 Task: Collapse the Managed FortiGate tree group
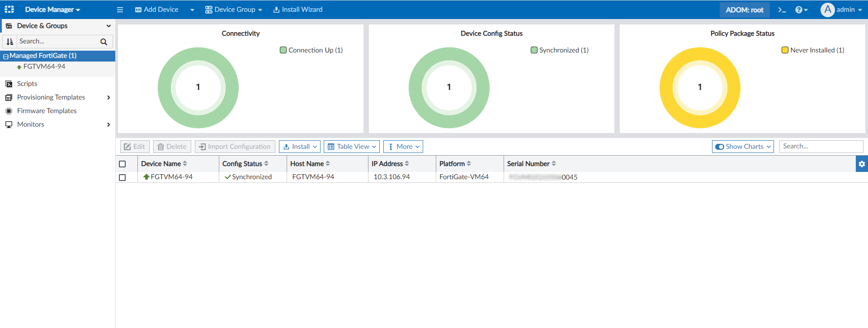point(6,56)
